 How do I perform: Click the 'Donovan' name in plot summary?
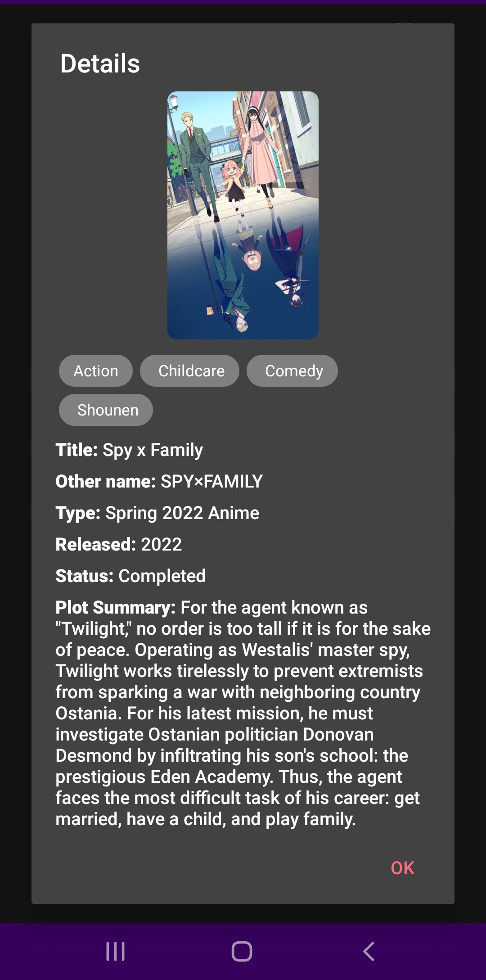338,734
